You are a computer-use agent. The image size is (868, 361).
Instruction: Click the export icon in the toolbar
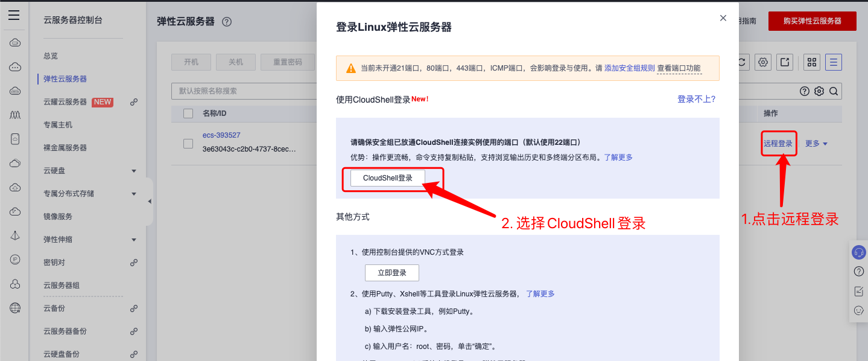[x=785, y=62]
